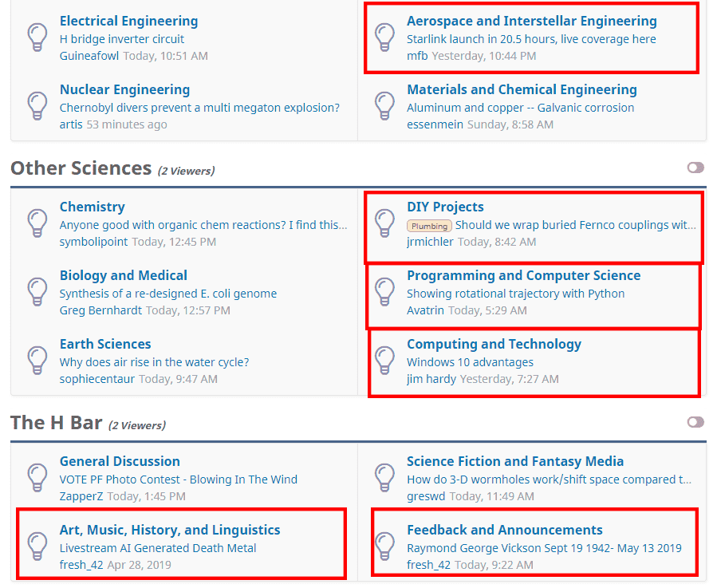Open the Aerospace and Interstellar Engineering forum
This screenshot has height=588, width=717.
(531, 22)
